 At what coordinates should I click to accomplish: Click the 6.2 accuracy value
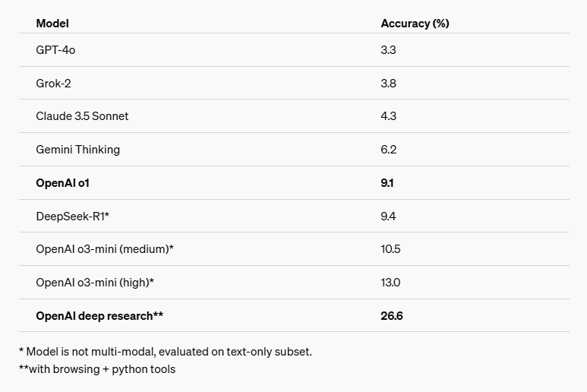(388, 150)
